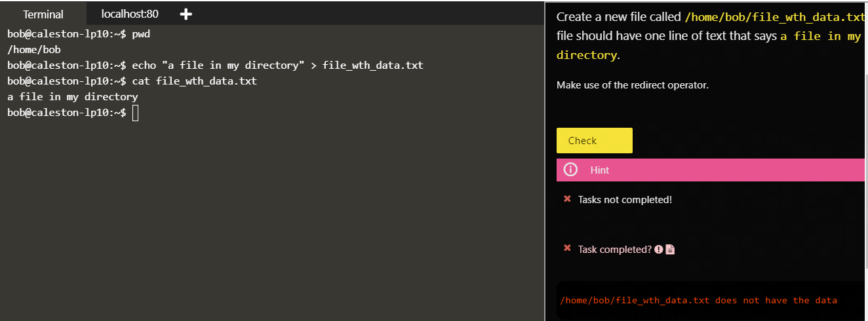Screen dimensions: 868x321
Task: Click red X beside 'Task completed?'
Action: pyautogui.click(x=568, y=248)
